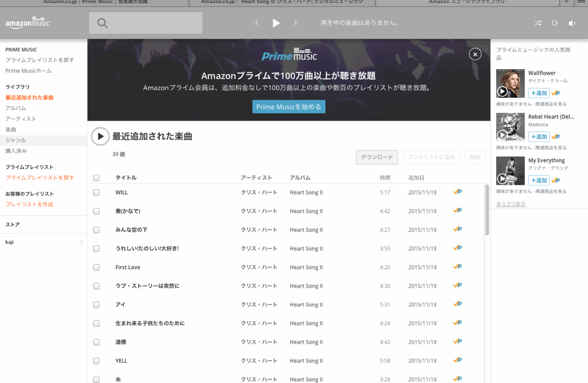Click Prime badge on YELL row
Viewport: 588px width, 383px height.
(x=458, y=360)
